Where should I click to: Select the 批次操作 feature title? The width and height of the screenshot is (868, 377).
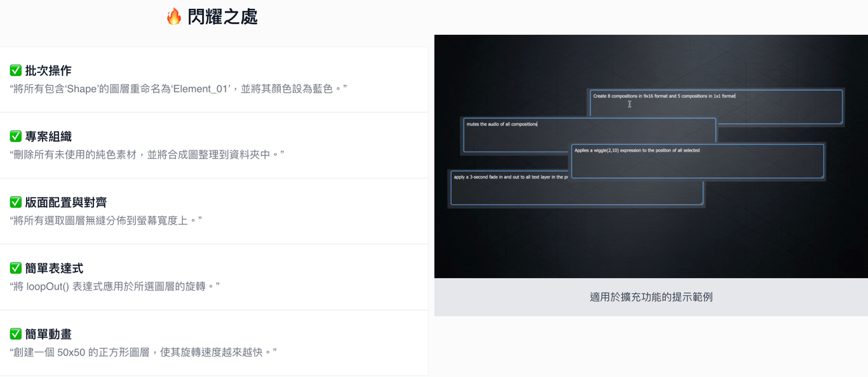click(x=48, y=70)
